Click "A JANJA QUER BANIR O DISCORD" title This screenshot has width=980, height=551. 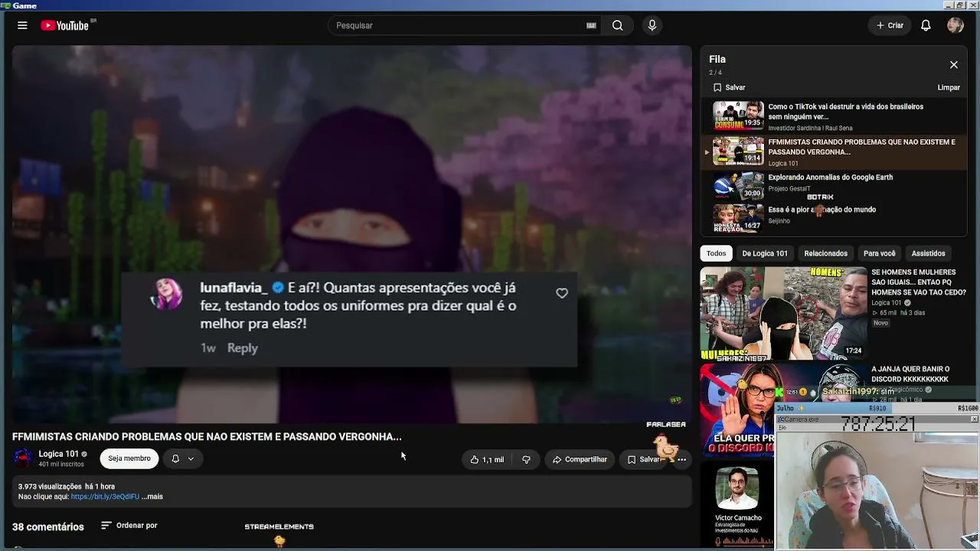[x=910, y=374]
